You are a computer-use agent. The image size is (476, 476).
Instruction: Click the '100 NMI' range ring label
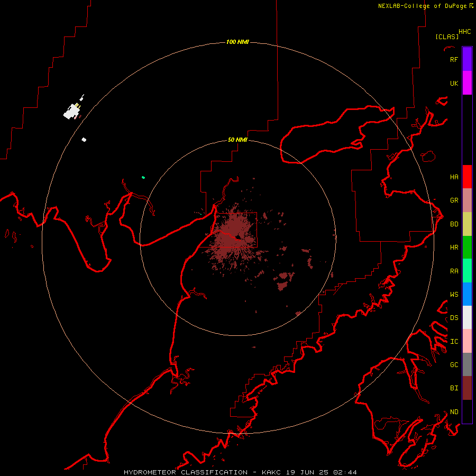coord(237,42)
